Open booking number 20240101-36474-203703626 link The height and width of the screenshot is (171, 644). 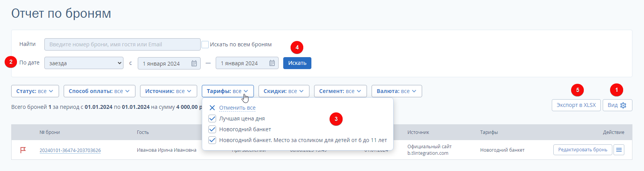point(70,151)
